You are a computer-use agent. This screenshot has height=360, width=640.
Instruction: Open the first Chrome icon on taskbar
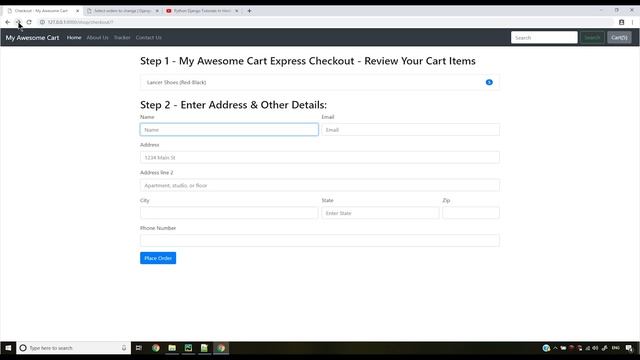pyautogui.click(x=156, y=348)
